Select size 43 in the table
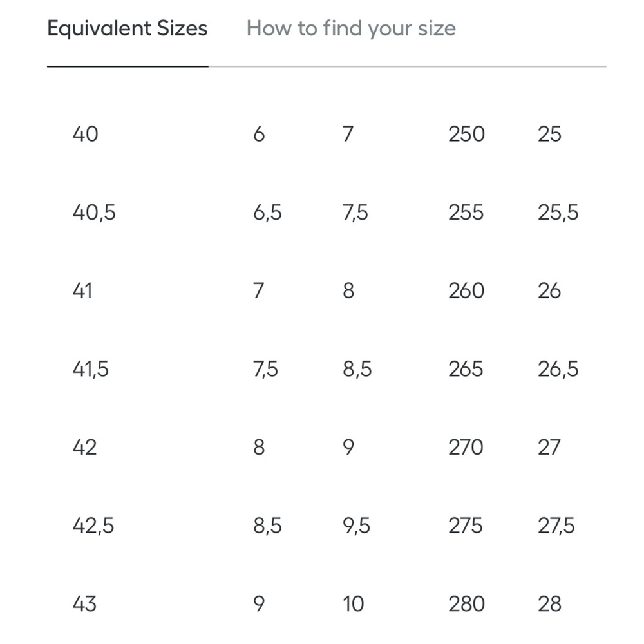This screenshot has width=644, height=644. (85, 604)
